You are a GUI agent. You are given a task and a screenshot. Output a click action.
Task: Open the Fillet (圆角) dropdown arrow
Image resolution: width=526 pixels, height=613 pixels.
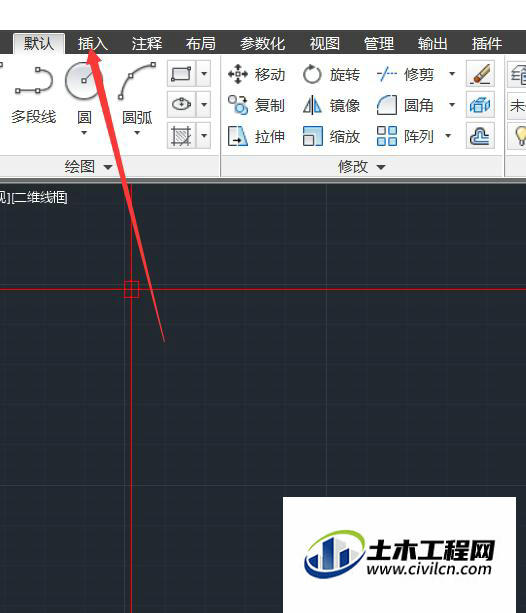coord(452,104)
